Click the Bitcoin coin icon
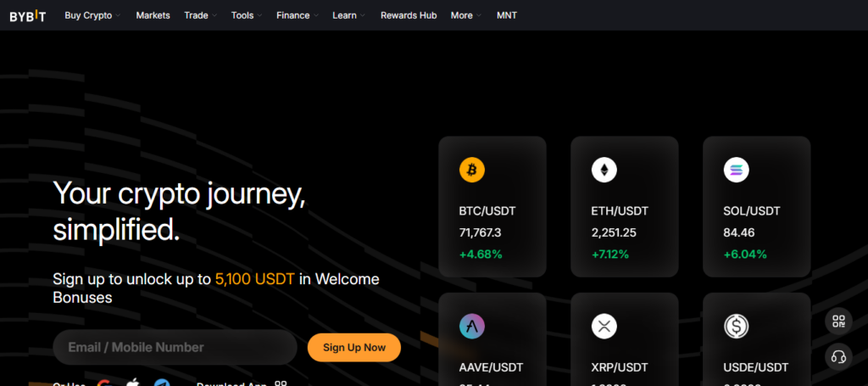 point(471,170)
